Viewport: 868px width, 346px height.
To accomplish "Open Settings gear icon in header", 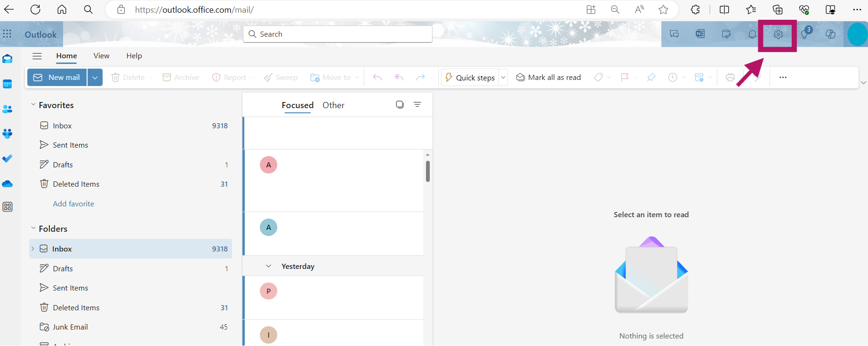I will coord(778,34).
